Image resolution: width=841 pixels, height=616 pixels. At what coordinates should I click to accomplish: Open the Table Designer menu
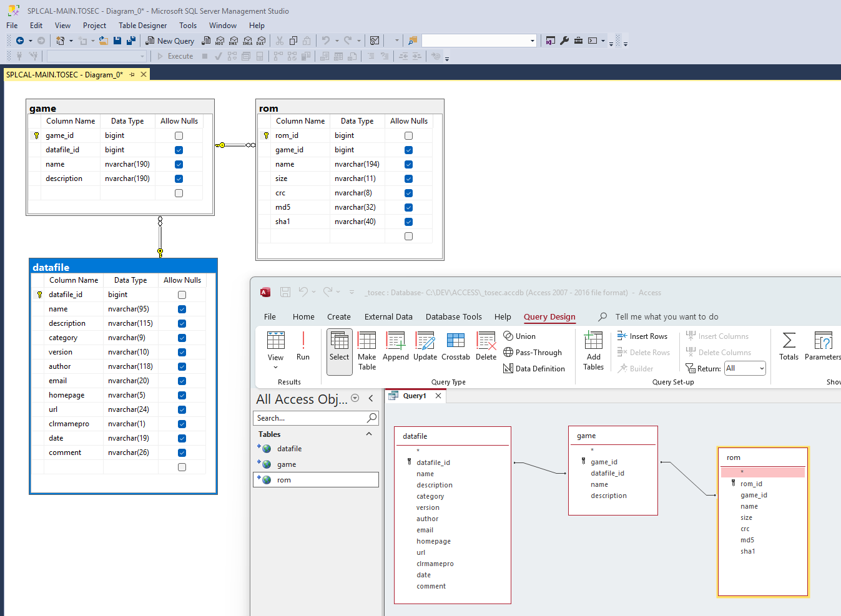point(143,26)
